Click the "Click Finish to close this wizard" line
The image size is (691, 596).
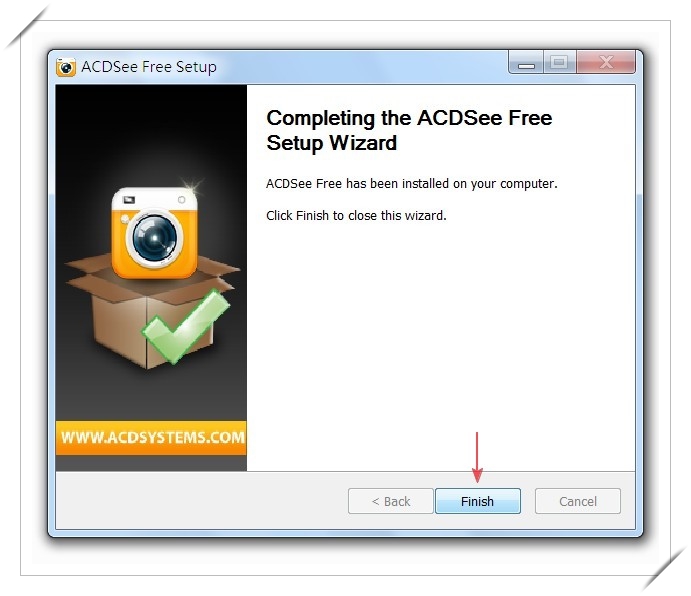coord(356,216)
